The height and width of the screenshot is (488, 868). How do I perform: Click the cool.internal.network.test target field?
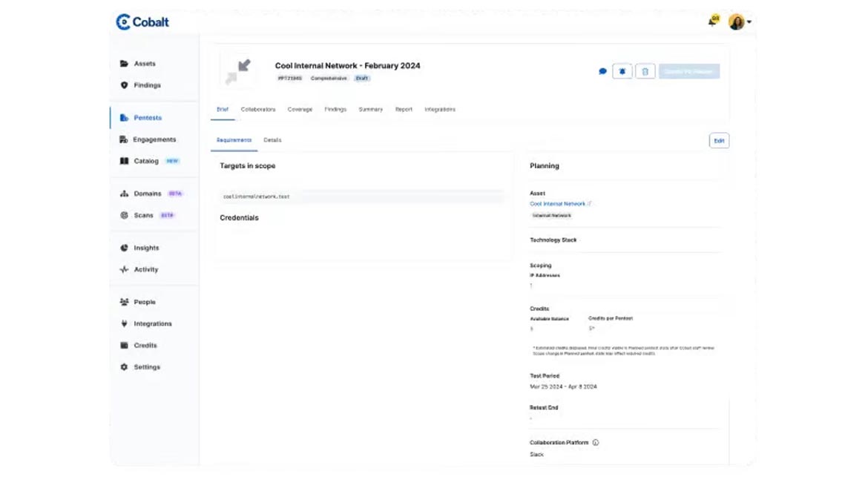pyautogui.click(x=362, y=197)
